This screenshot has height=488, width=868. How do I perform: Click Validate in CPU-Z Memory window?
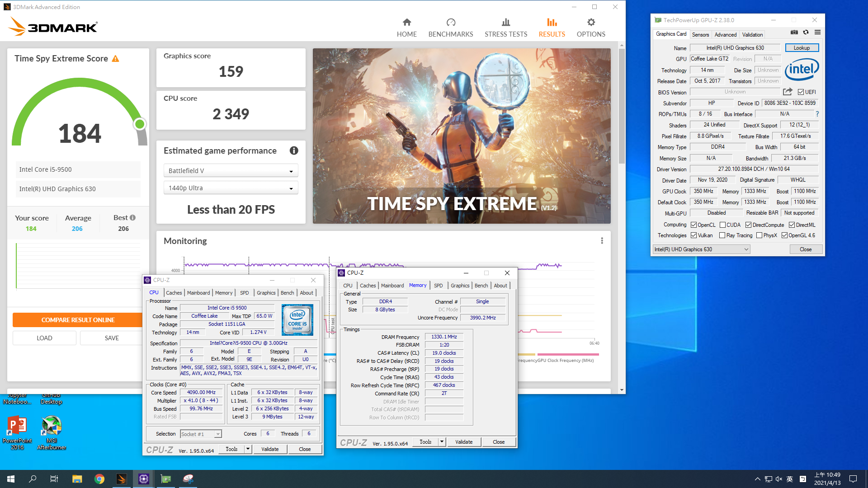coord(464,442)
